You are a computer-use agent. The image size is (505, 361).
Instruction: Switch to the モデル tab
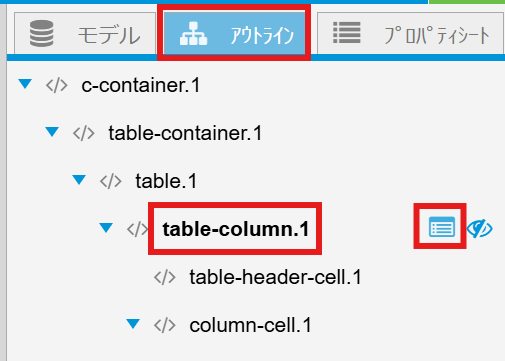[85, 33]
